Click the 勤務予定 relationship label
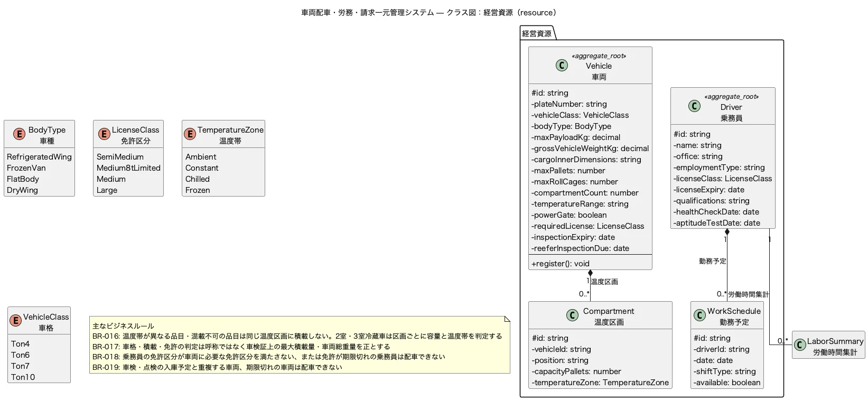Viewport: 868px width, 400px height. [713, 261]
